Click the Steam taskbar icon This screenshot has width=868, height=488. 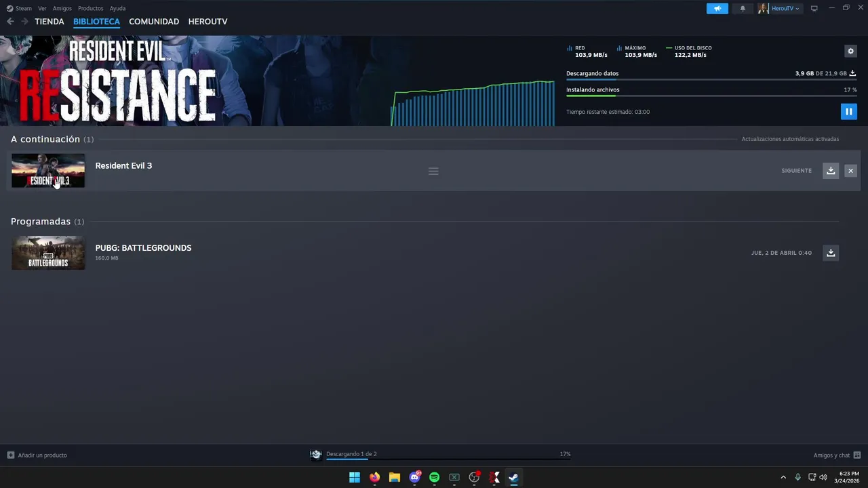point(514,477)
